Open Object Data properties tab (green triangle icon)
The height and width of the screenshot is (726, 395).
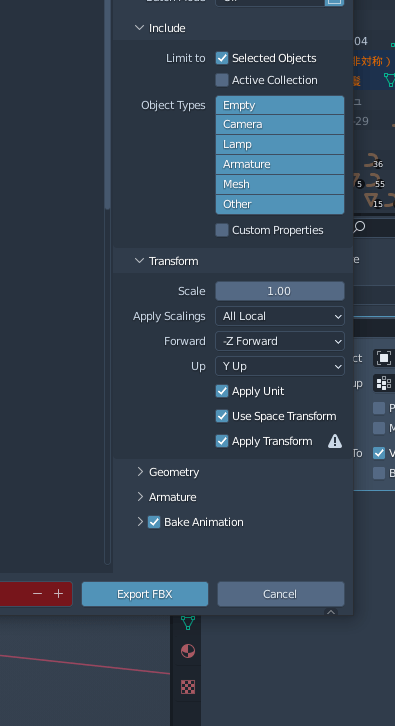click(x=188, y=623)
